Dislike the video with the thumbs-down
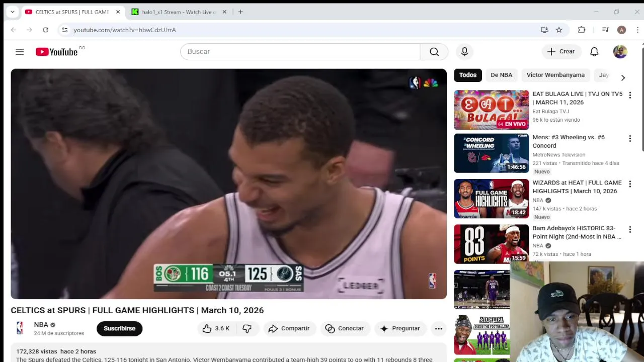644x362 pixels. (x=247, y=328)
